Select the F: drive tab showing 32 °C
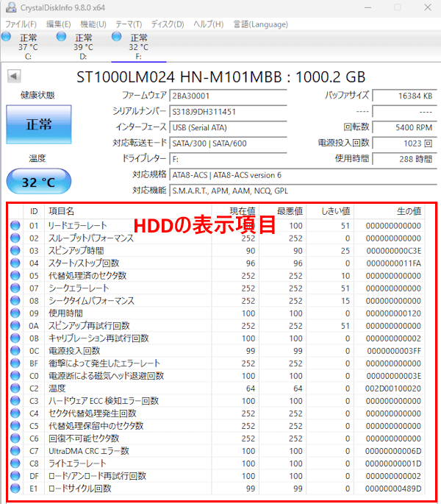441x504 pixels. (139, 46)
